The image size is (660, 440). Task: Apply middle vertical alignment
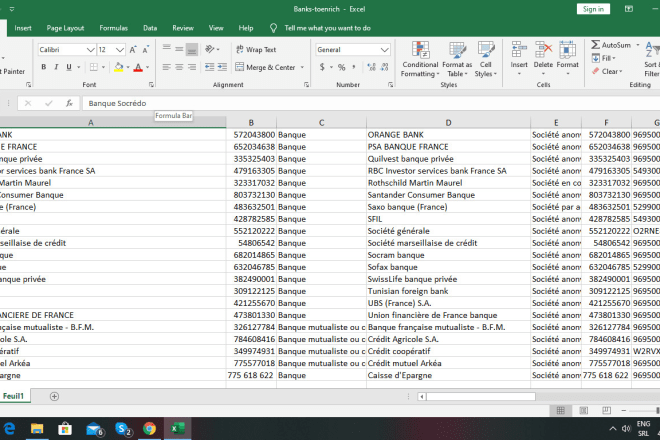tap(179, 49)
